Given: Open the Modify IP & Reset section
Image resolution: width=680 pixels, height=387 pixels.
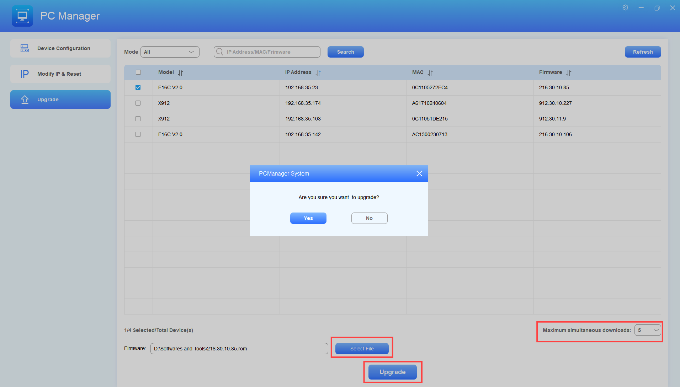Looking at the screenshot, I should [x=60, y=74].
